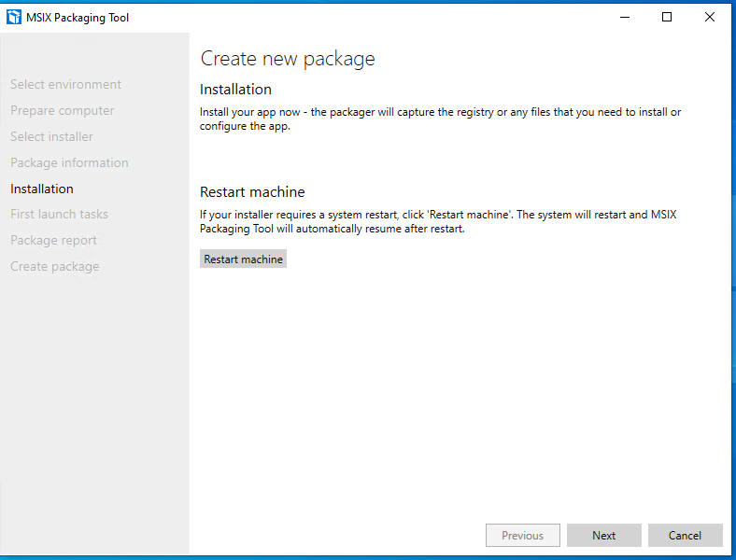Click the MSIX Packaging Tool title text
736x560 pixels.
78,18
